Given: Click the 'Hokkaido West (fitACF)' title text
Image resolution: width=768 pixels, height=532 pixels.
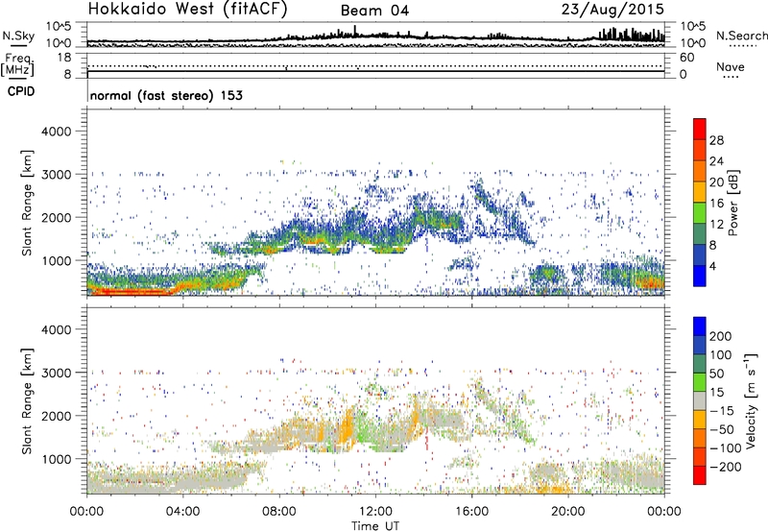Looking at the screenshot, I should point(187,10).
